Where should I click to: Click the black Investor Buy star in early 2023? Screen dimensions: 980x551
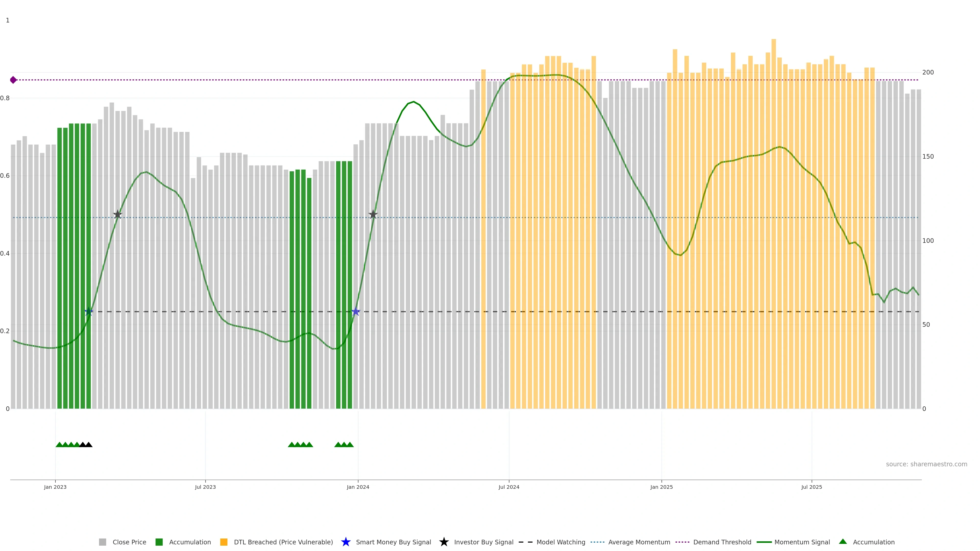click(x=118, y=215)
